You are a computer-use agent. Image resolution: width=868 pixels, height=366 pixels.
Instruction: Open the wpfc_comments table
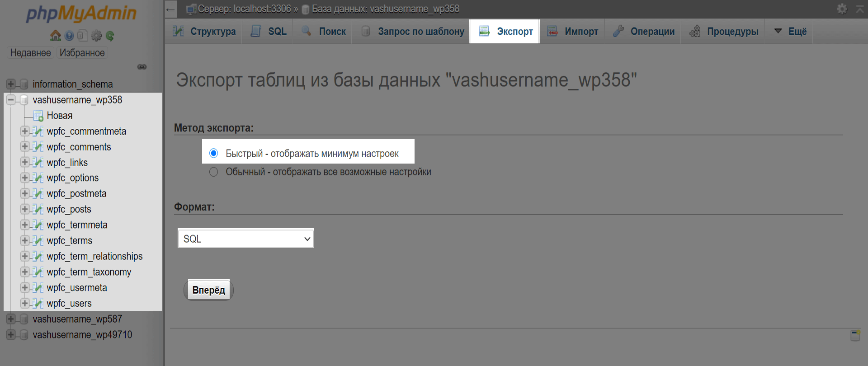click(79, 147)
